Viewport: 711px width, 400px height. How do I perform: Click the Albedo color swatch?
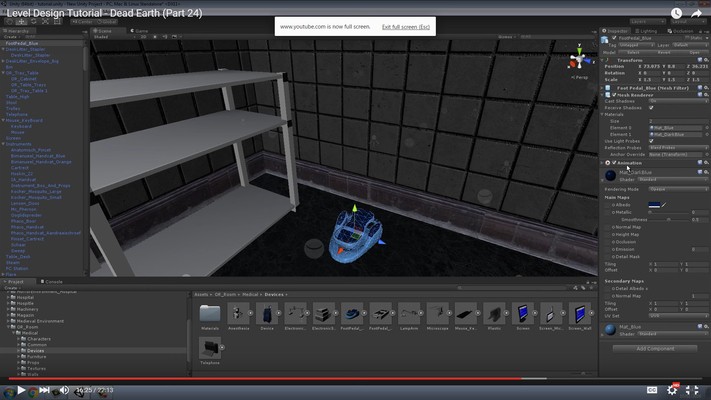pyautogui.click(x=654, y=205)
